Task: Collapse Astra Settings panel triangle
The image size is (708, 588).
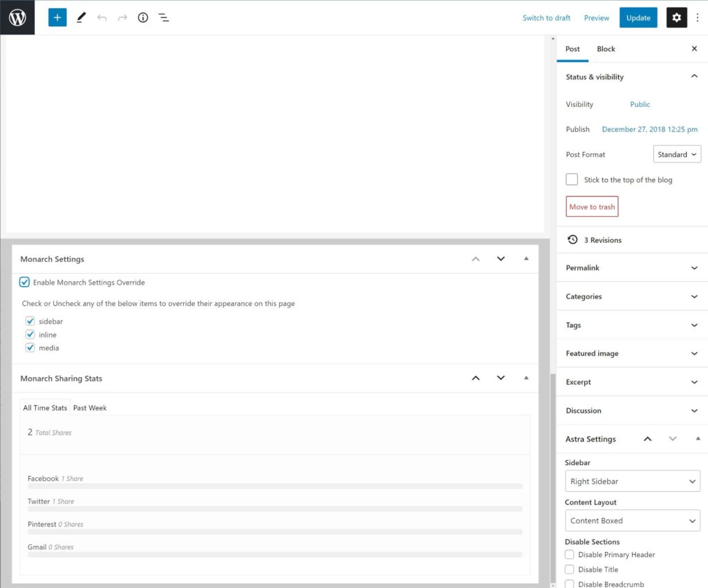Action: tap(698, 439)
